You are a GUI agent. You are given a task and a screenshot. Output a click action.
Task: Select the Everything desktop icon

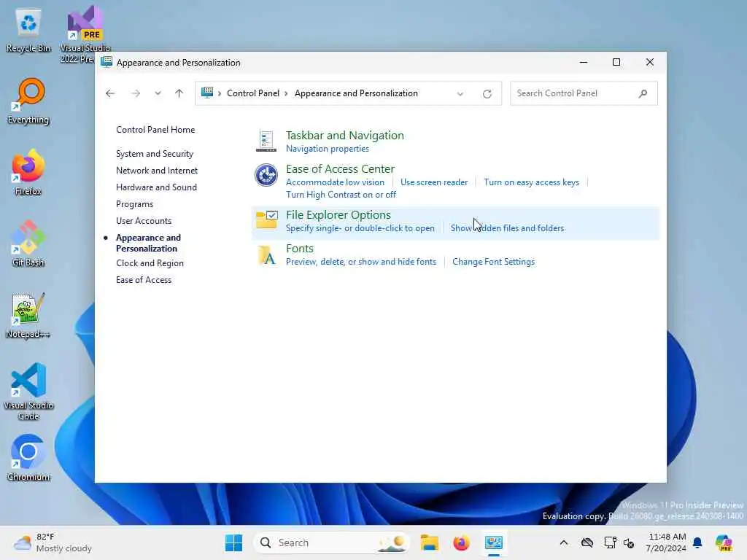point(28,101)
